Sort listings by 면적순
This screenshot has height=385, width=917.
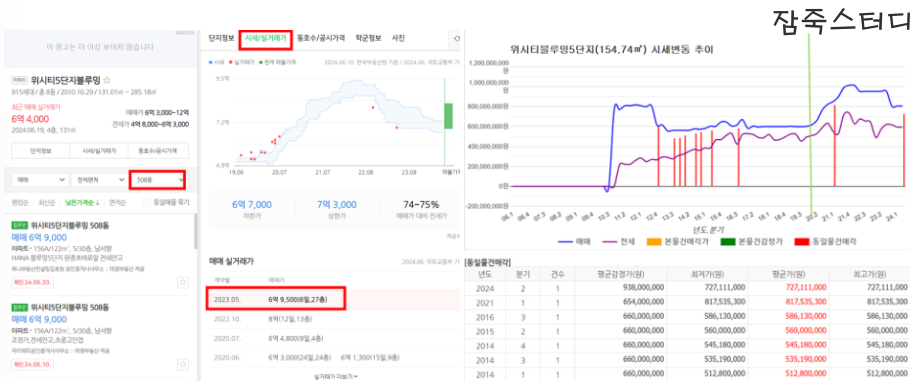[x=117, y=202]
